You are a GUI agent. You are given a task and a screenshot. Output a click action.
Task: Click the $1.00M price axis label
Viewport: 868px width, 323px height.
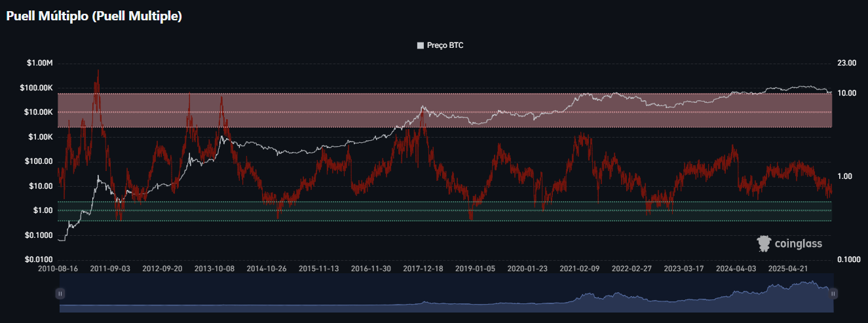(39, 63)
